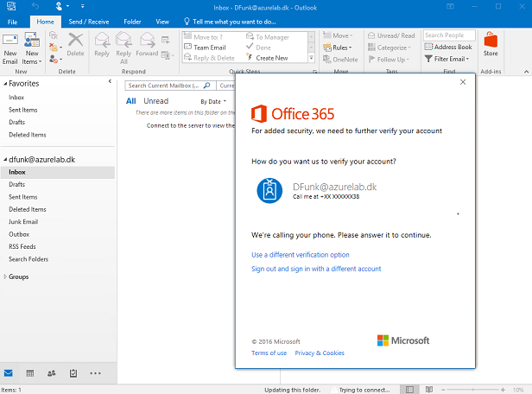Collapse the dfunk@azurelab.dk account tree
Image resolution: width=532 pixels, height=394 pixels.
coord(5,160)
